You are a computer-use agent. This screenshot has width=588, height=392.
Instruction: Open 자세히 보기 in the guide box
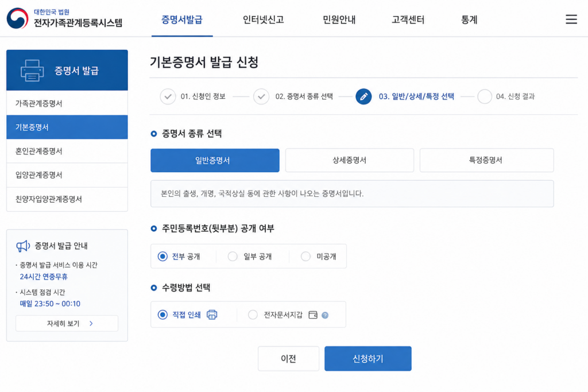click(x=67, y=324)
